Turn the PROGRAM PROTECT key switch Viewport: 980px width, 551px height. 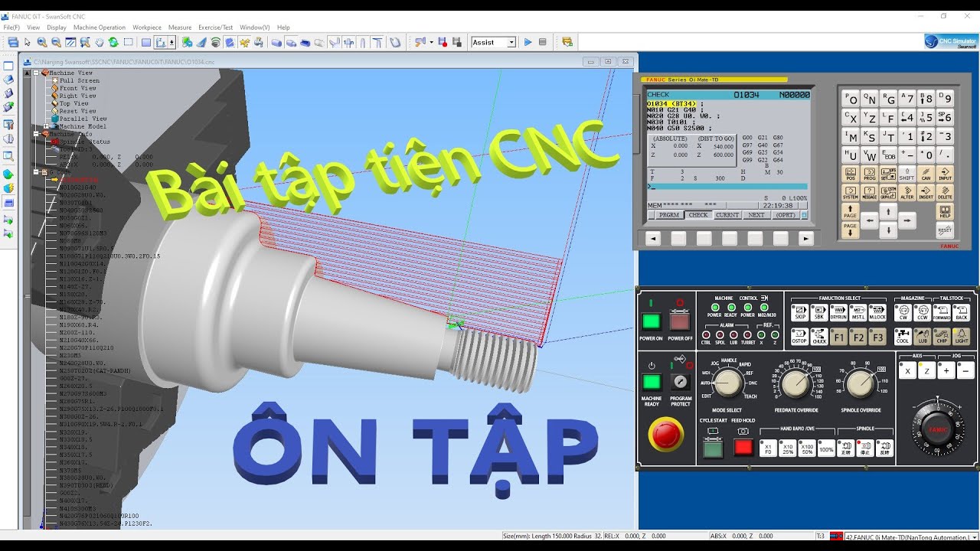pos(680,381)
